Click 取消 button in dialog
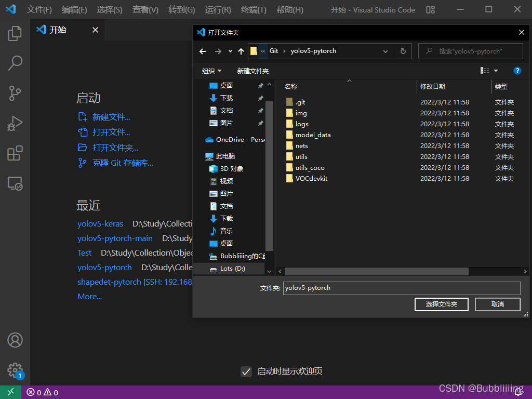 [x=497, y=304]
